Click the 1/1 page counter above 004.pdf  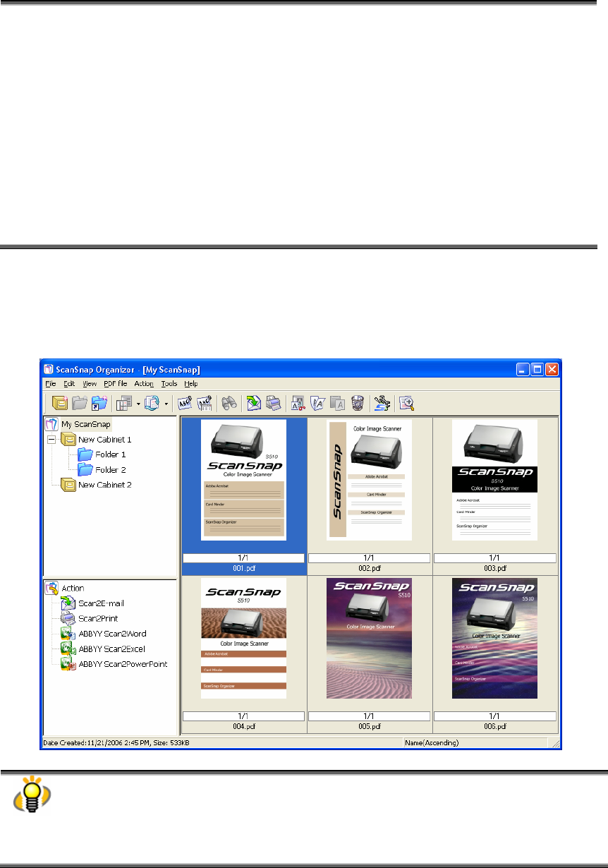[x=243, y=716]
